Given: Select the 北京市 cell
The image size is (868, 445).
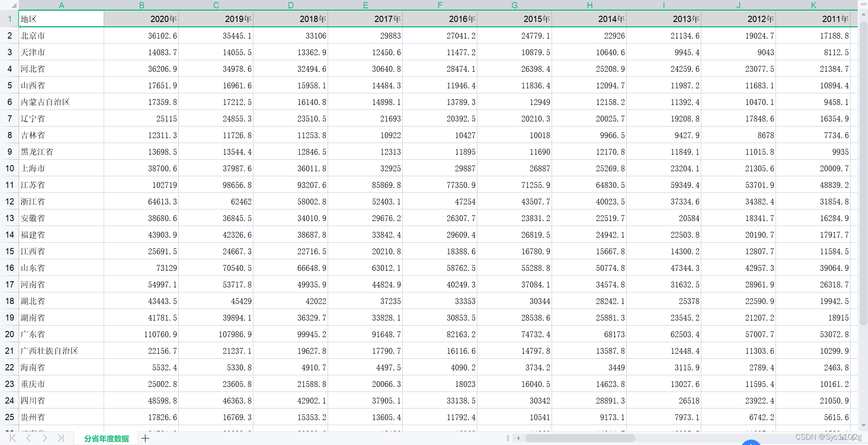Looking at the screenshot, I should 61,36.
